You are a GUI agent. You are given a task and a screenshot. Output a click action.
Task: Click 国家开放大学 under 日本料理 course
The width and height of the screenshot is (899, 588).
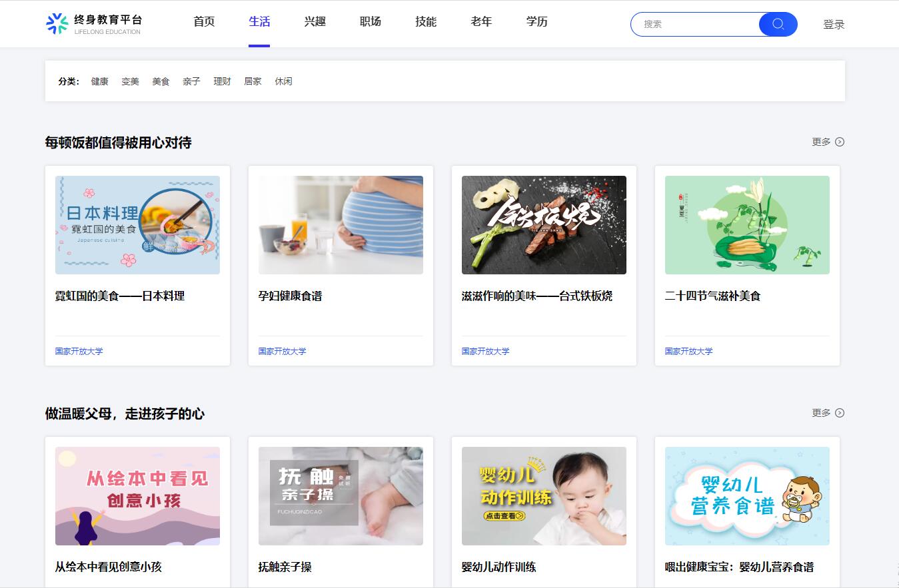point(79,351)
